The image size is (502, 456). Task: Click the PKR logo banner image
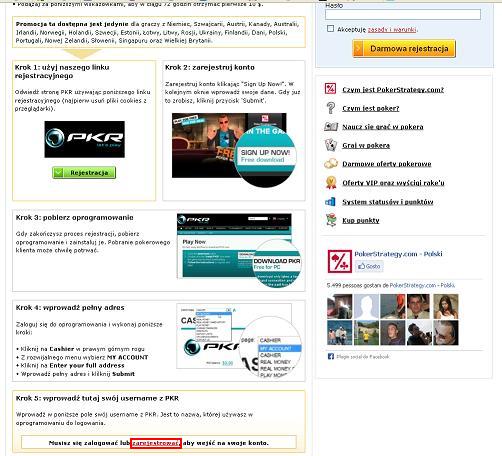[85, 139]
